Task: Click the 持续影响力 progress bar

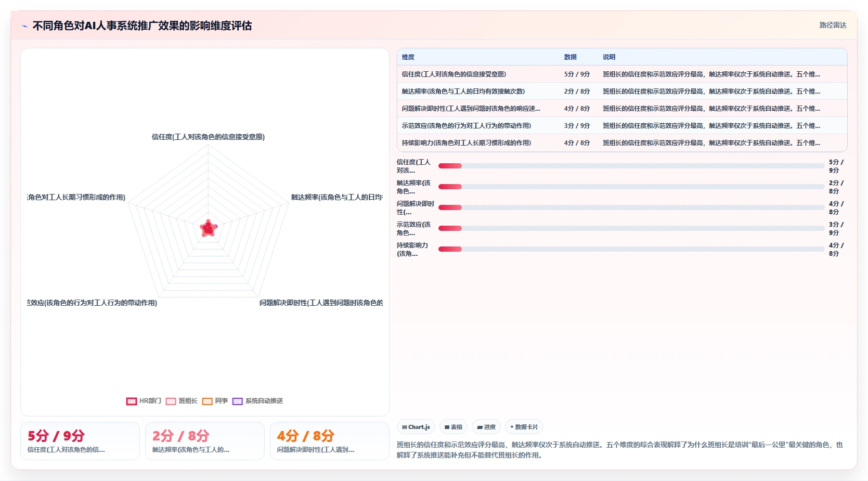Action: pos(631,249)
